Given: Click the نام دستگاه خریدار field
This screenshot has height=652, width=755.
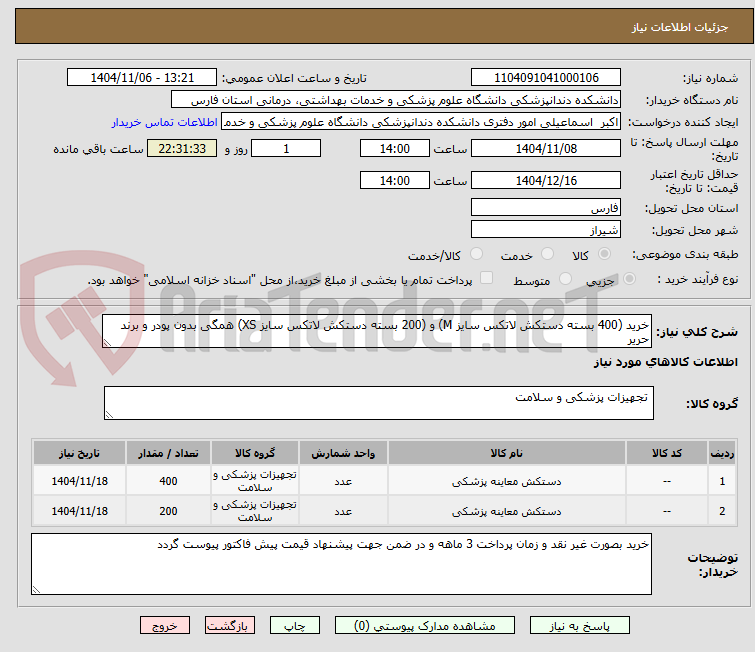Looking at the screenshot, I should tap(396, 100).
